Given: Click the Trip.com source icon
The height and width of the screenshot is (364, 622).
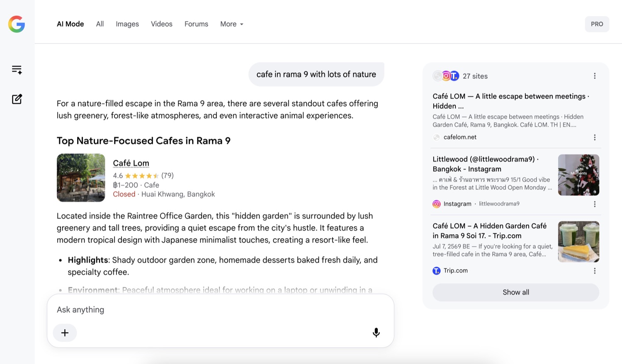Looking at the screenshot, I should click(437, 271).
